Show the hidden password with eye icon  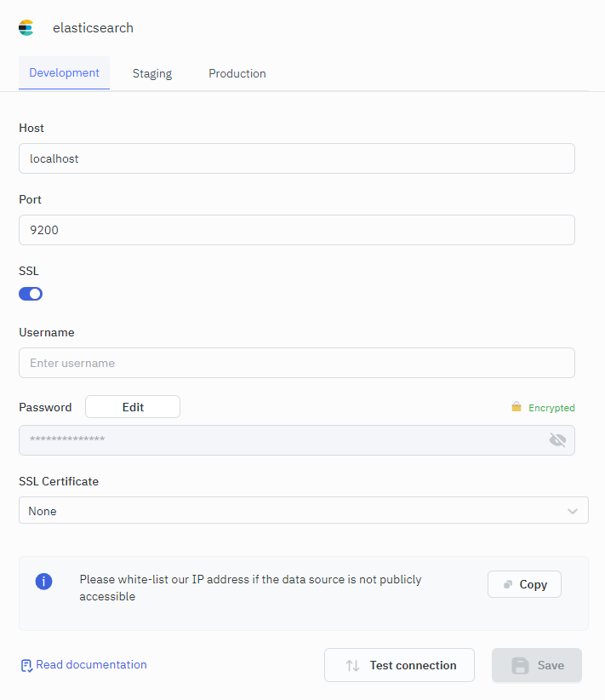pos(557,440)
